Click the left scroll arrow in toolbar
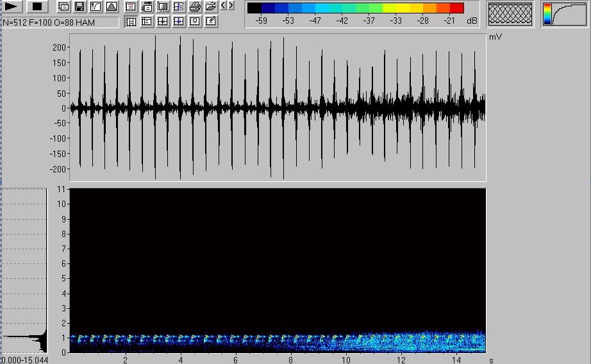The height and width of the screenshot is (364, 591). pos(223,6)
